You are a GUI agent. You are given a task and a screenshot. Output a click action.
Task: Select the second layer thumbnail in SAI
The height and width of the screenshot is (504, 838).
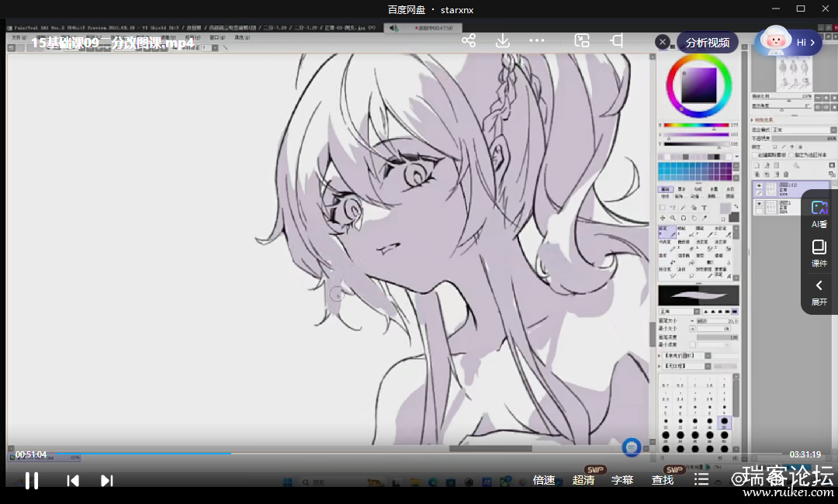point(770,207)
